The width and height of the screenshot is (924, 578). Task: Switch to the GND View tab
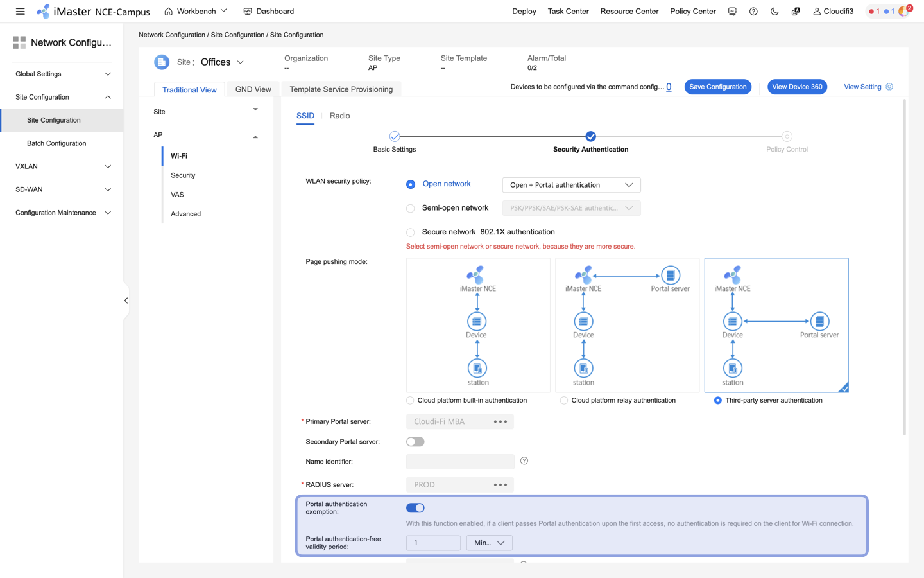point(253,89)
